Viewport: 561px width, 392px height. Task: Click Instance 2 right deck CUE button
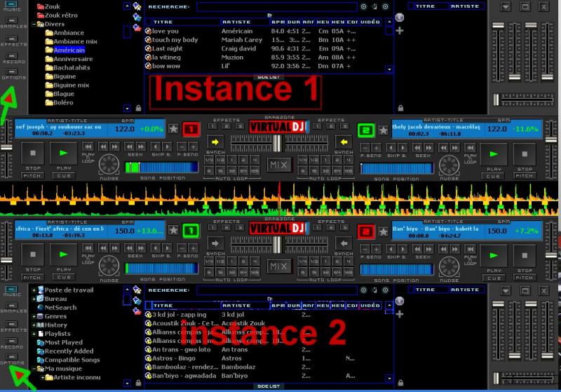tap(494, 278)
